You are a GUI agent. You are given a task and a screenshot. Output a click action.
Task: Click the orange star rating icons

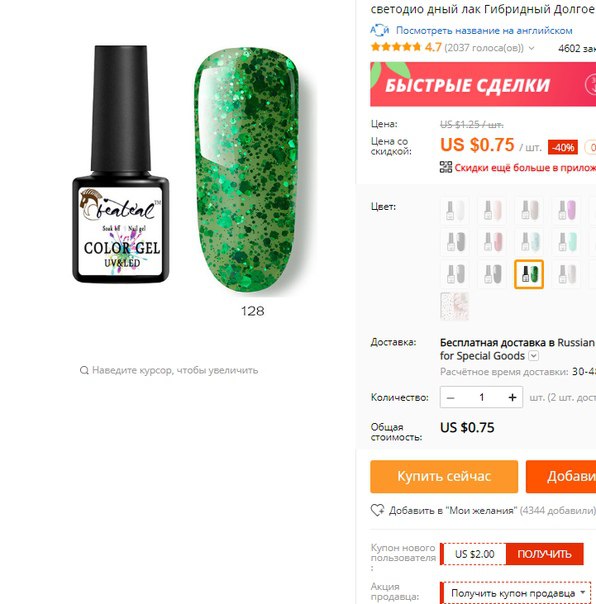(x=396, y=47)
